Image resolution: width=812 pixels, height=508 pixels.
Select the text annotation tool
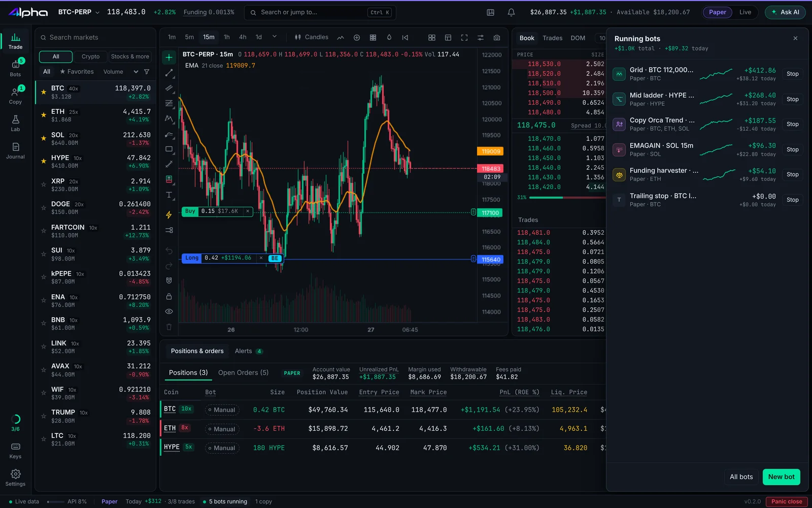tap(169, 195)
